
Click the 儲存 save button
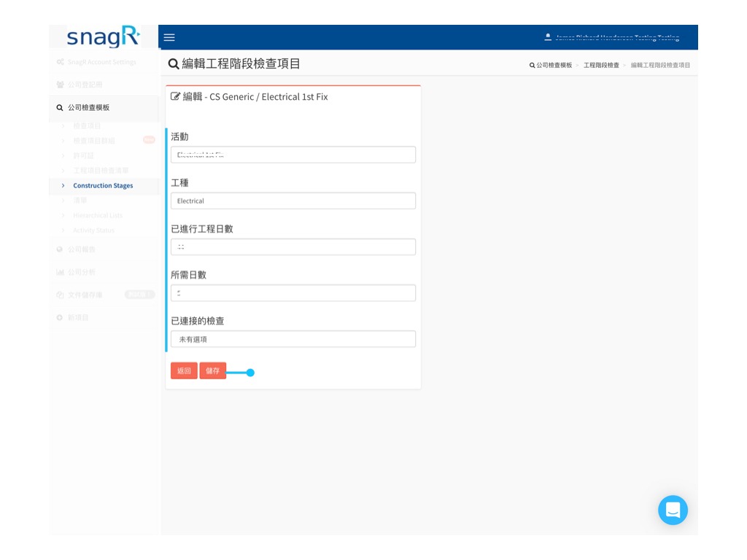212,370
